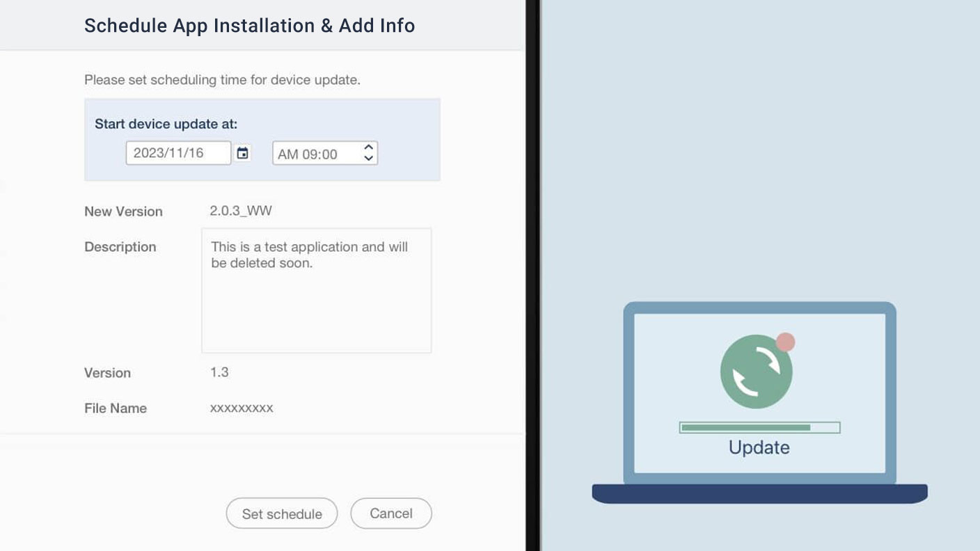The width and height of the screenshot is (980, 551).
Task: Click the dialog title Schedule App Installation
Action: click(x=249, y=26)
